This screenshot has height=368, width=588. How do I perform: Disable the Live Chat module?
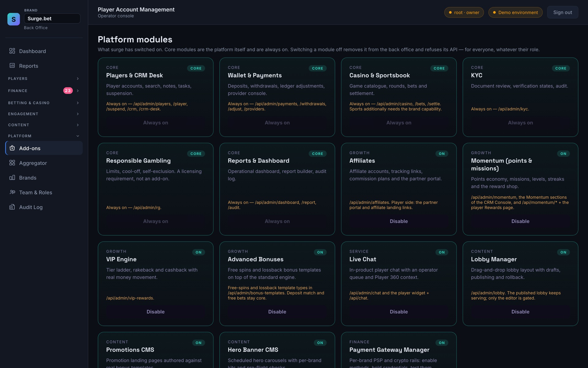point(399,312)
